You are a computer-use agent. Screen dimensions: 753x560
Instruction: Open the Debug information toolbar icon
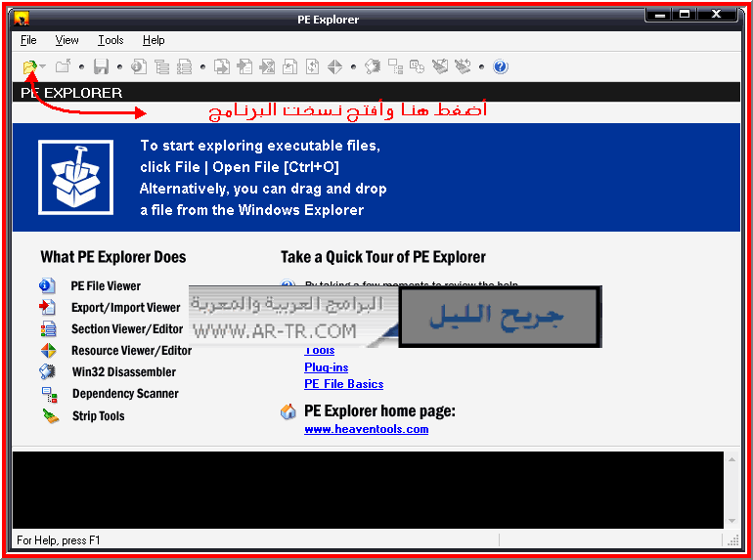tap(289, 66)
